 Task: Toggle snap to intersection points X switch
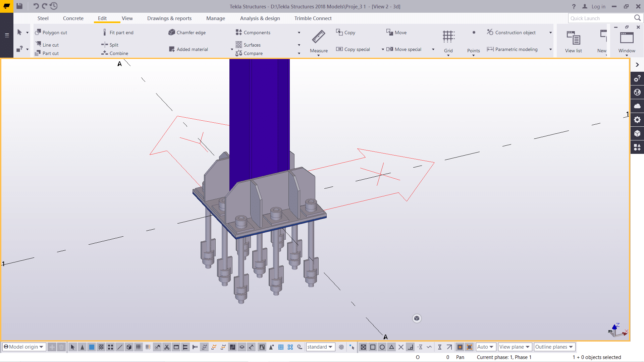(x=401, y=347)
